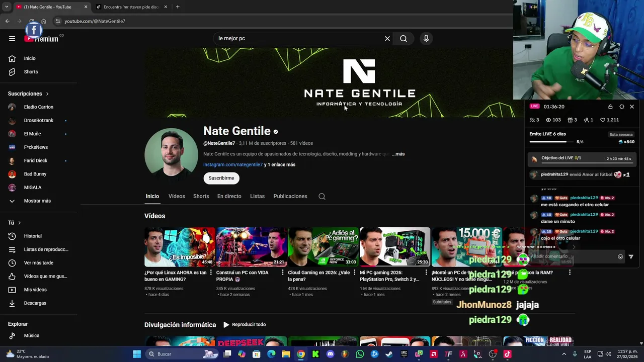
Task: Open Epic Games launcher from the taskbar
Action: pyautogui.click(x=404, y=354)
